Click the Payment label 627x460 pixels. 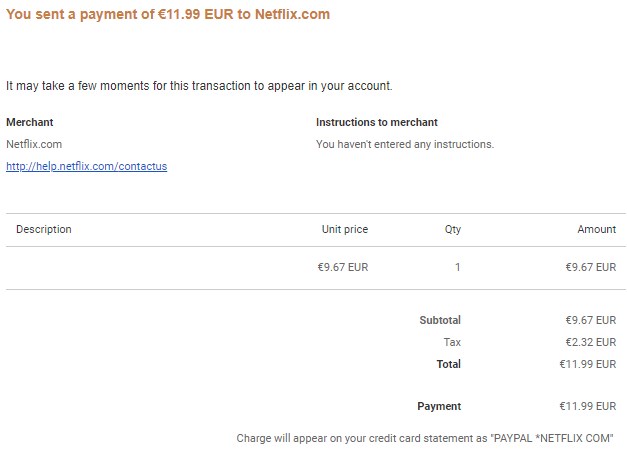coord(439,406)
